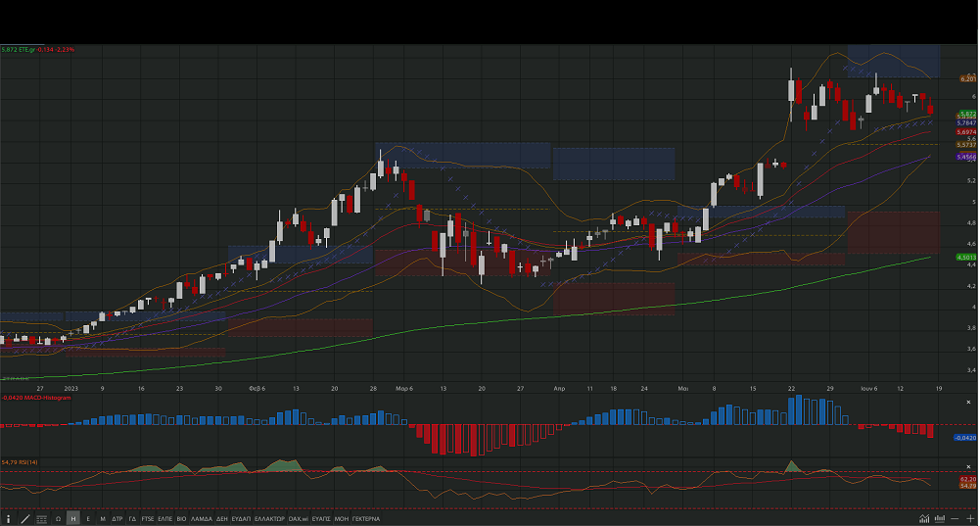The width and height of the screenshot is (980, 526).
Task: Open the chart type bars icon
Action: click(x=940, y=518)
